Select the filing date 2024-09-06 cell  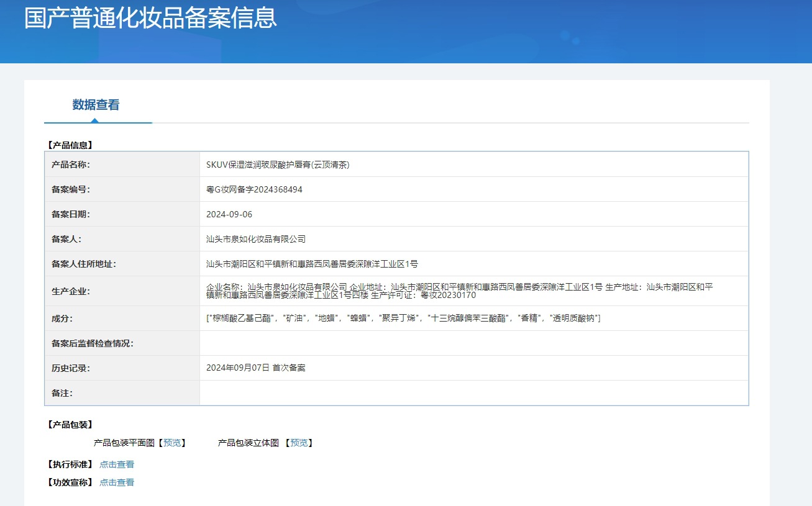pos(233,214)
